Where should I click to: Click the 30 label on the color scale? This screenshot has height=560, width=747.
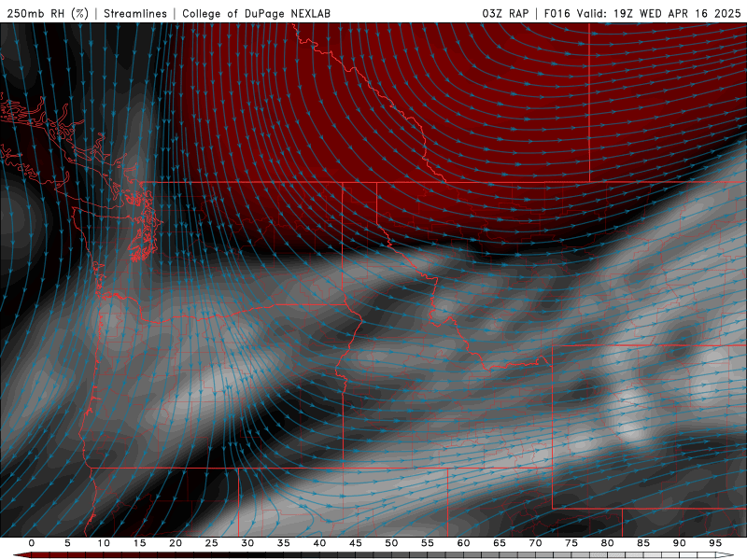(247, 543)
